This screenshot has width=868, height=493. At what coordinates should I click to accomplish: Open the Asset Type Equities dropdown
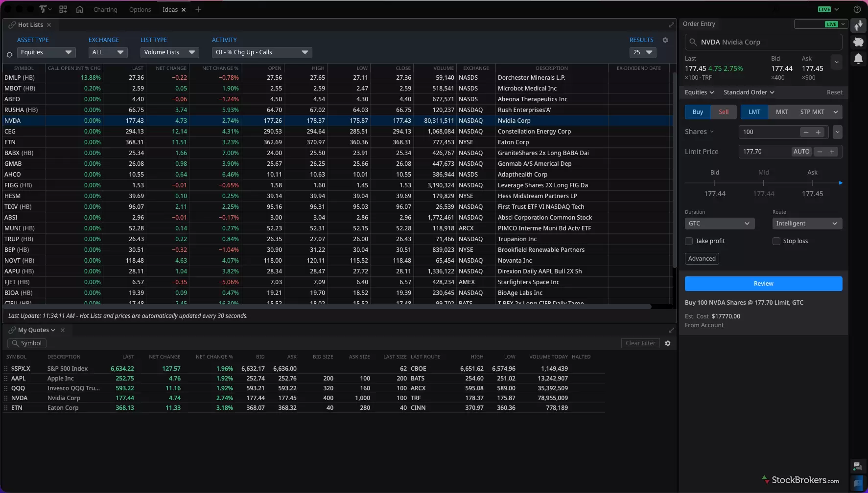46,52
